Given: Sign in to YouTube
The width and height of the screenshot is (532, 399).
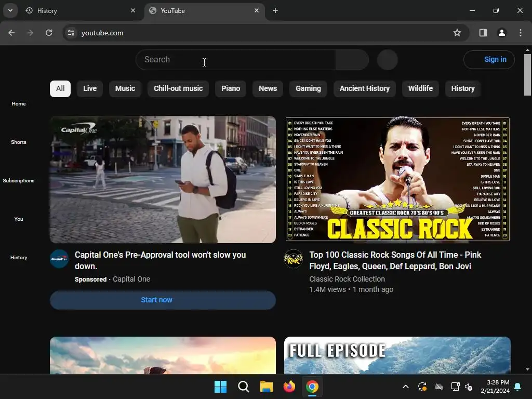Looking at the screenshot, I should tap(489, 60).
